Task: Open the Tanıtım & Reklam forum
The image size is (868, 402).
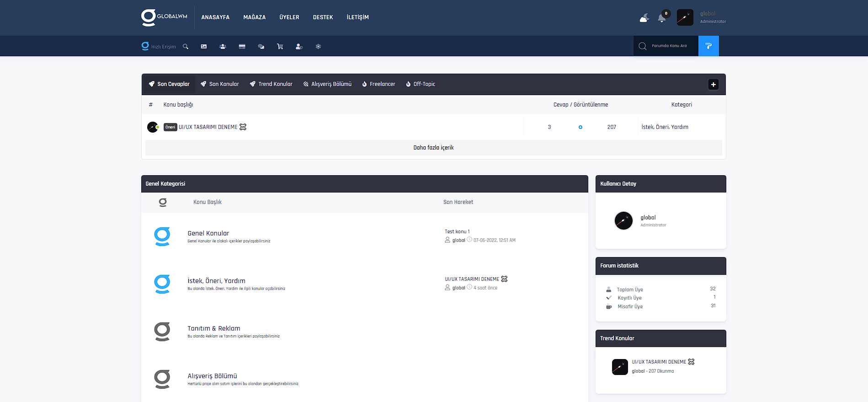Action: 213,328
